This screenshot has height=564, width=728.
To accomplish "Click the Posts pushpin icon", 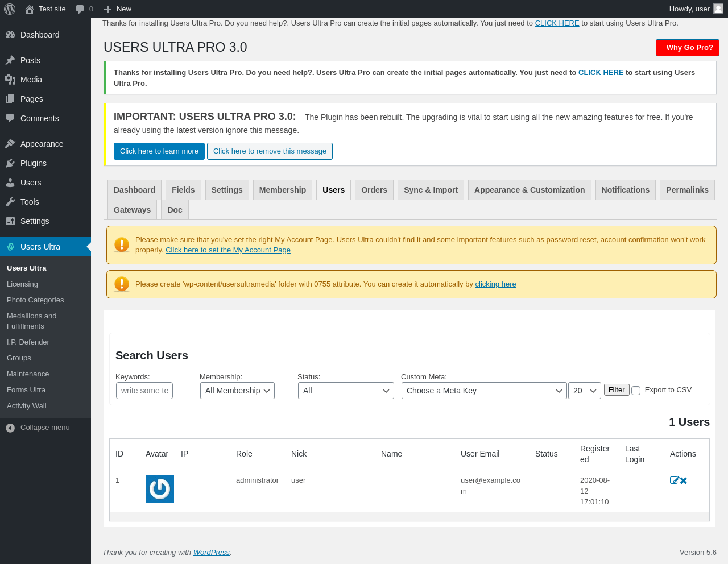I will pos(10,60).
